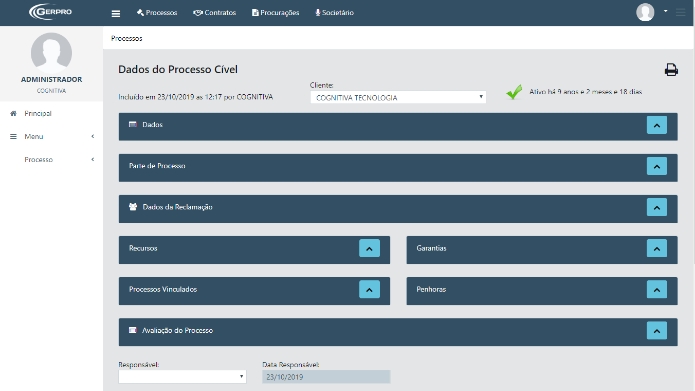Collapse the Penhoras panel
Image resolution: width=695 pixels, height=391 pixels.
pyautogui.click(x=657, y=290)
